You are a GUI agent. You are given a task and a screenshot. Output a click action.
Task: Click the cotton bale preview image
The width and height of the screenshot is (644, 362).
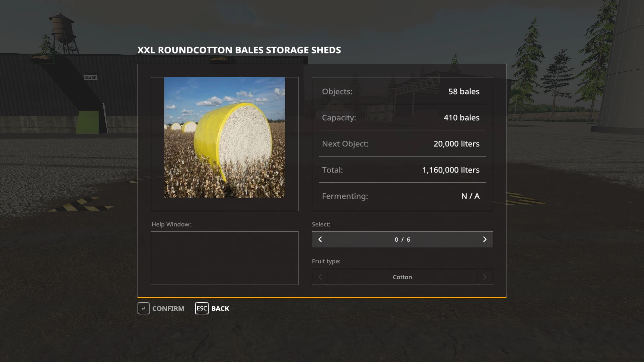click(225, 137)
